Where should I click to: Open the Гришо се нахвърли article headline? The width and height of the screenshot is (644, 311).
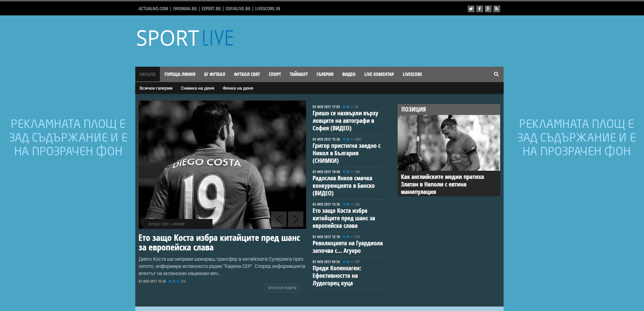345,121
